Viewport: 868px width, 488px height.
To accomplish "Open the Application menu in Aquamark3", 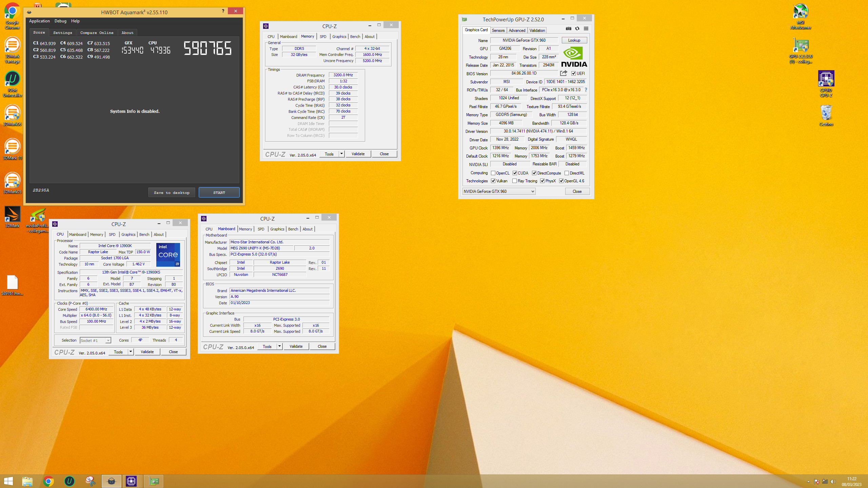I will pyautogui.click(x=39, y=21).
